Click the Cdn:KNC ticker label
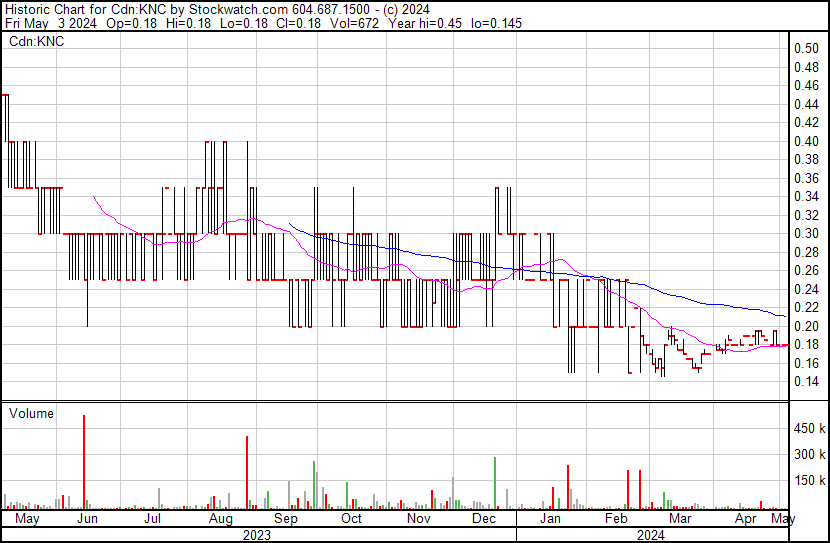The width and height of the screenshot is (830, 543). pos(37,42)
